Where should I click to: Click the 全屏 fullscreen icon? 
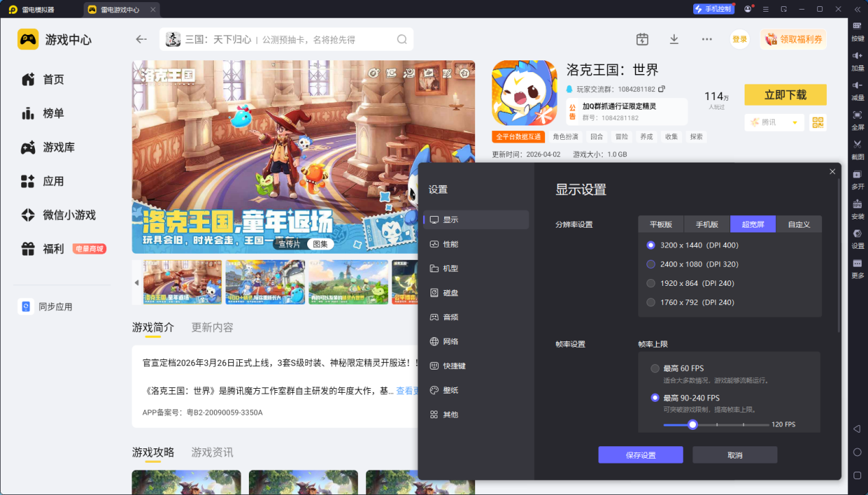(857, 119)
